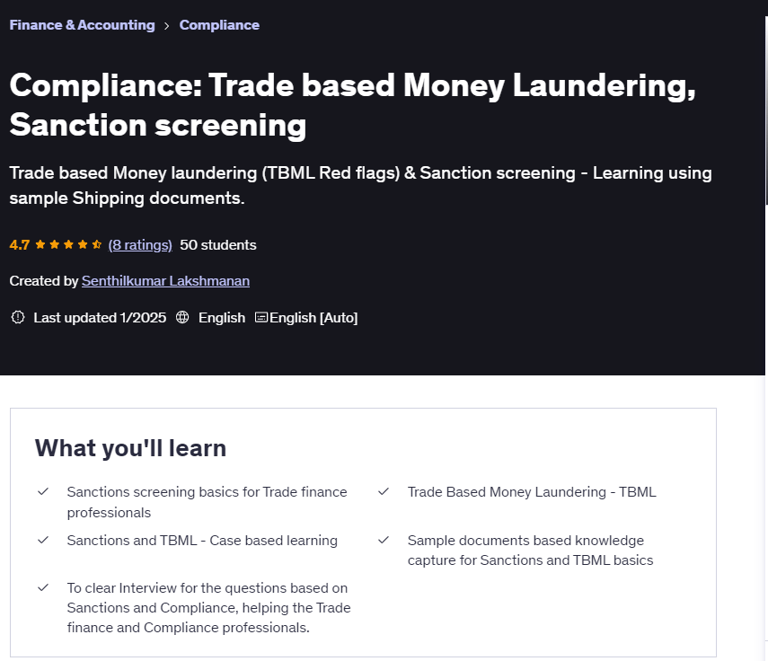Click the breadcrumb chevron separator
Screen dimensions: 768x661
[x=167, y=26]
